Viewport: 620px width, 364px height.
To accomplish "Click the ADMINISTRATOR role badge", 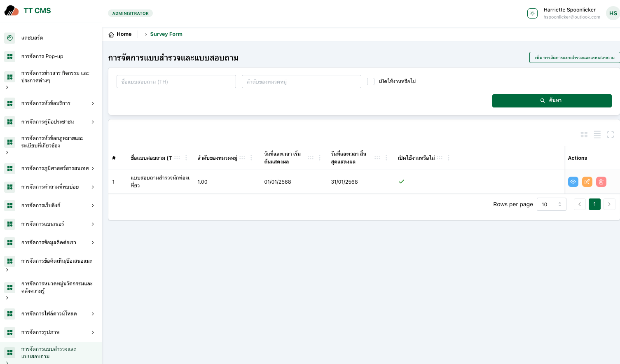I will [130, 13].
